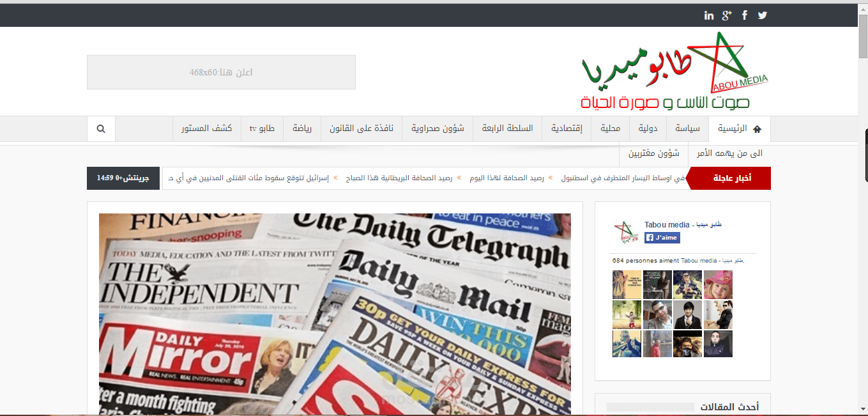Open the إسرائيل تتوقع سقوط ticker headline
868x416 pixels.
(249, 178)
